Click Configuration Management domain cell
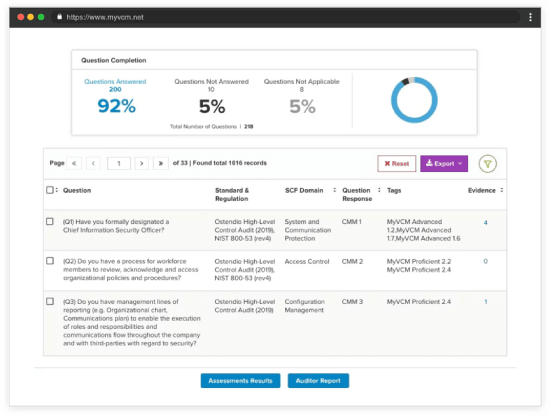Screen dimensions: 550x416 point(304,306)
